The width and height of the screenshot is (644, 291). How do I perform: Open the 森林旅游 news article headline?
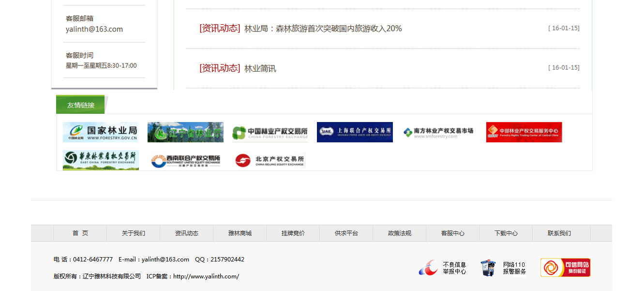[x=323, y=29]
